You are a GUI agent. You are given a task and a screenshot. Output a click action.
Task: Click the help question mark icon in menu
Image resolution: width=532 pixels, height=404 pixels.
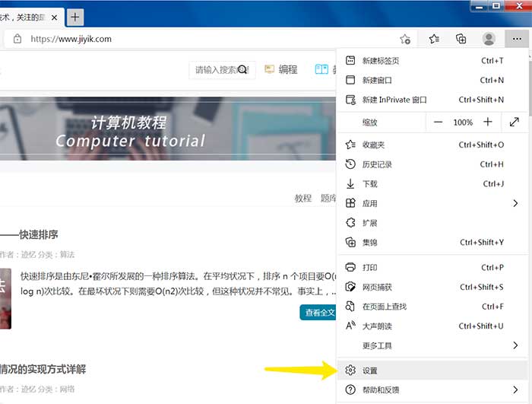point(350,390)
